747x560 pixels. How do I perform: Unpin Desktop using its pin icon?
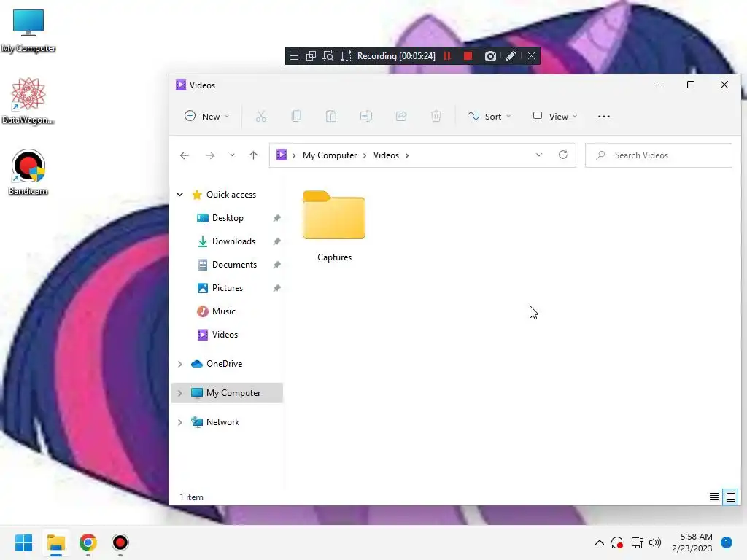276,218
